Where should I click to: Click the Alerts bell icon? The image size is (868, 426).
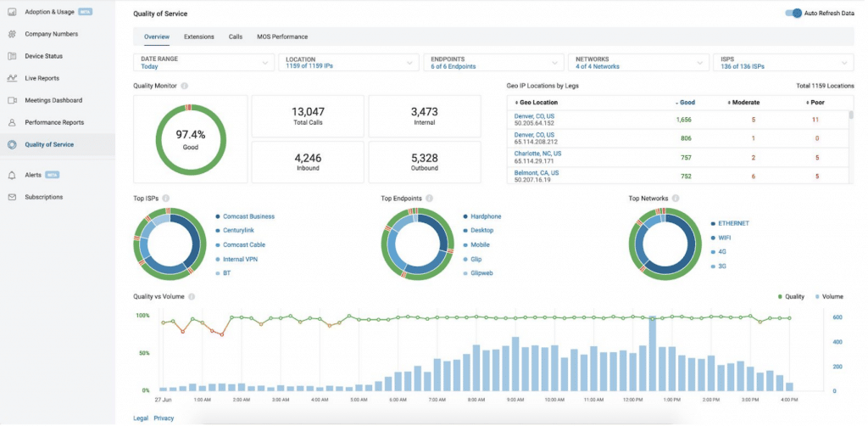coord(12,175)
